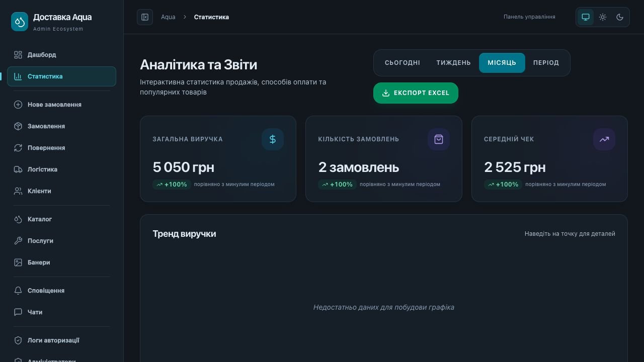644x362 pixels.
Task: Open Логи авторизації section
Action: click(61, 340)
